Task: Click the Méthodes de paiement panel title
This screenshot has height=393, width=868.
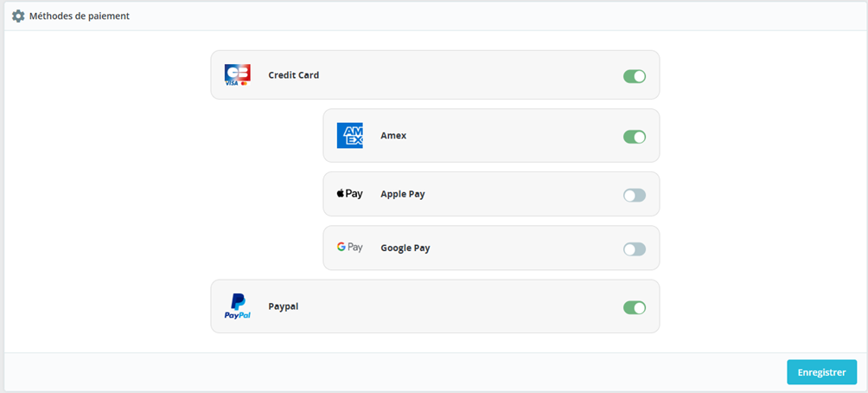Action: pos(80,16)
